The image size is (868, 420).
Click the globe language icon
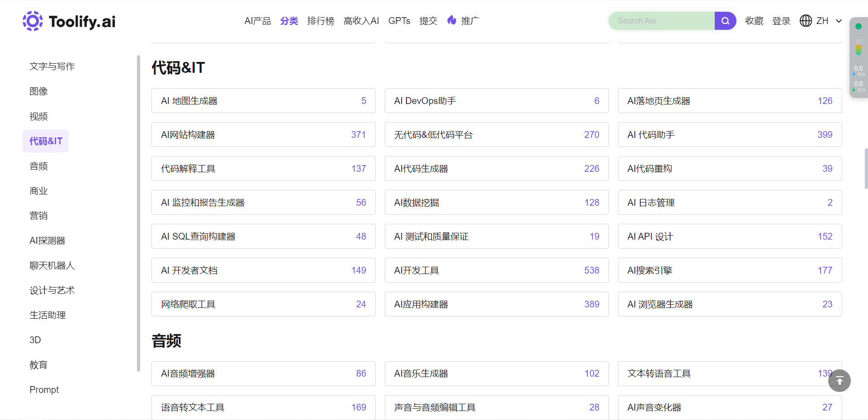click(x=806, y=21)
